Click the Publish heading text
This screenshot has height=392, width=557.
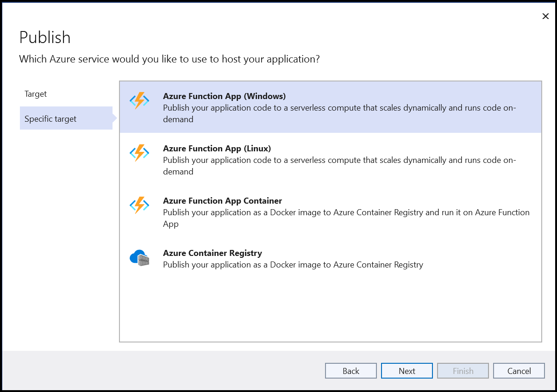[45, 37]
